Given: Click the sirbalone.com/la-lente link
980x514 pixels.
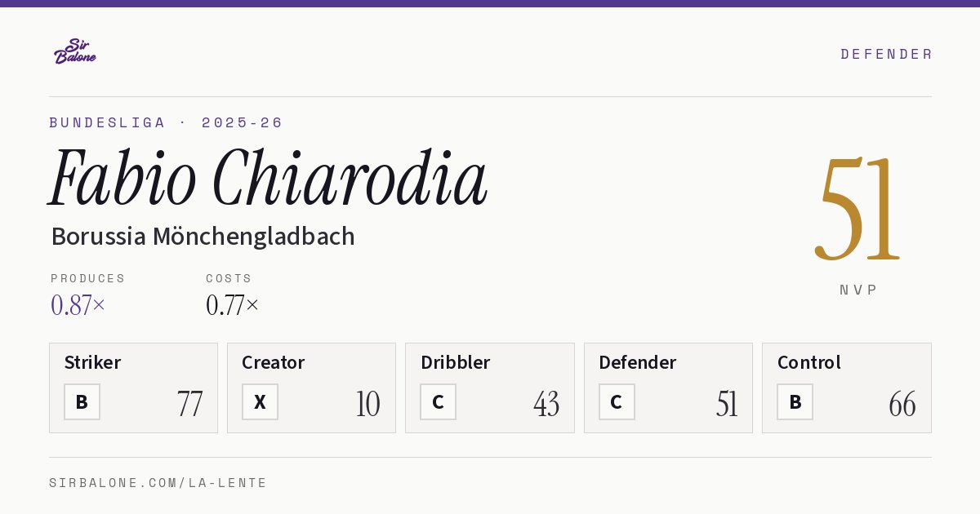Looking at the screenshot, I should click(158, 483).
